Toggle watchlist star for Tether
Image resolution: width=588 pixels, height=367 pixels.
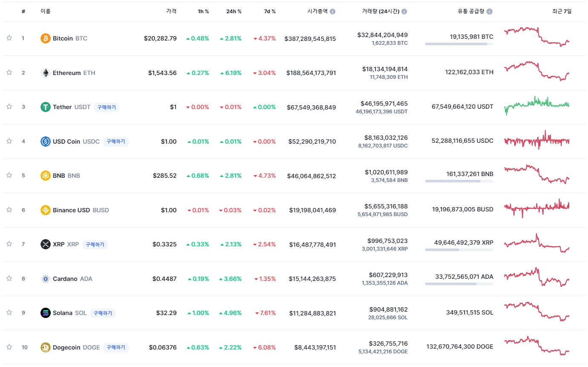[9, 107]
